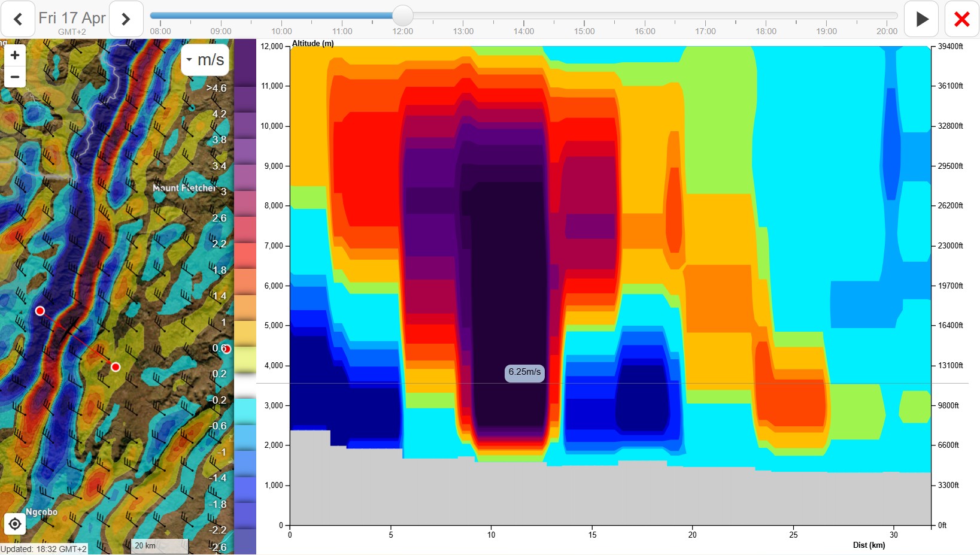
Task: Play the forecast time animation
Action: (x=921, y=19)
